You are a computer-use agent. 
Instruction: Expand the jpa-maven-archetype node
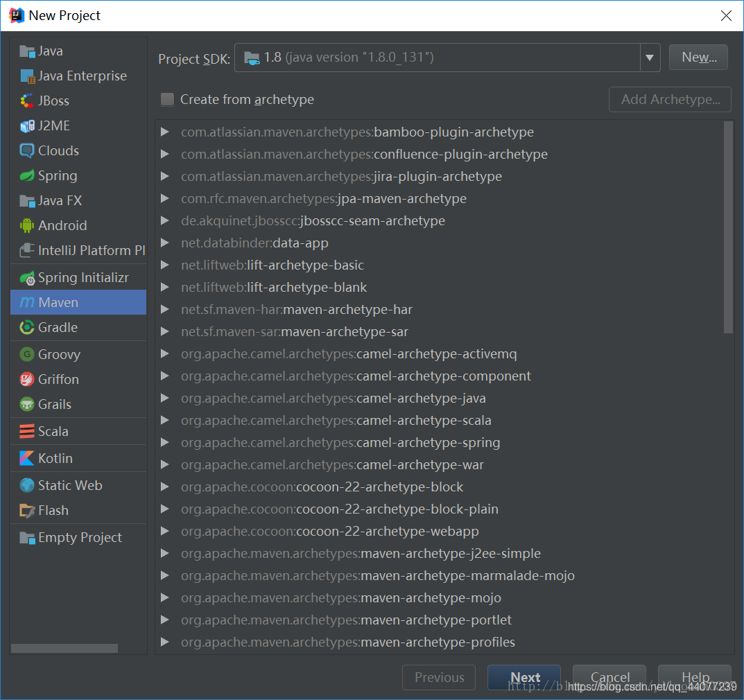pos(164,199)
